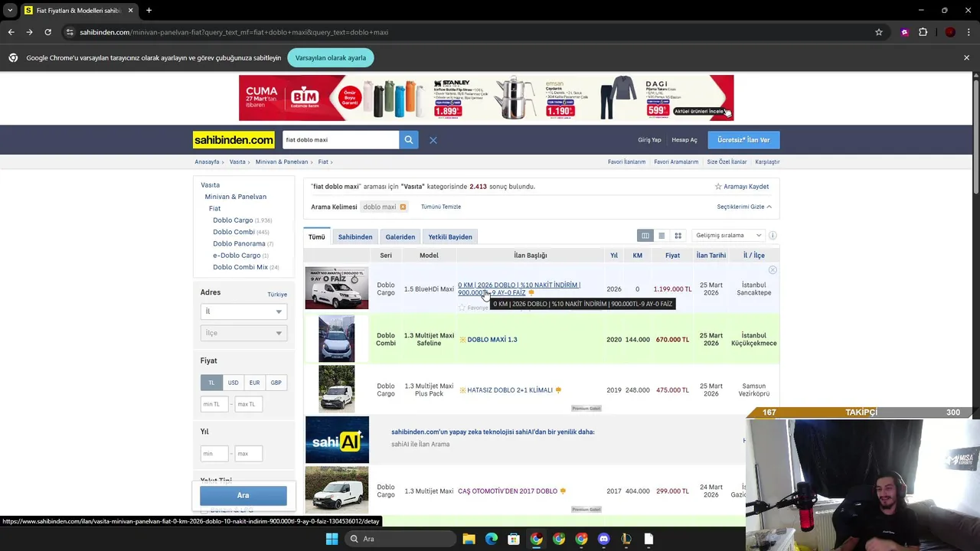980x551 pixels.
Task: Click Hesap Aç link
Action: [x=684, y=140]
